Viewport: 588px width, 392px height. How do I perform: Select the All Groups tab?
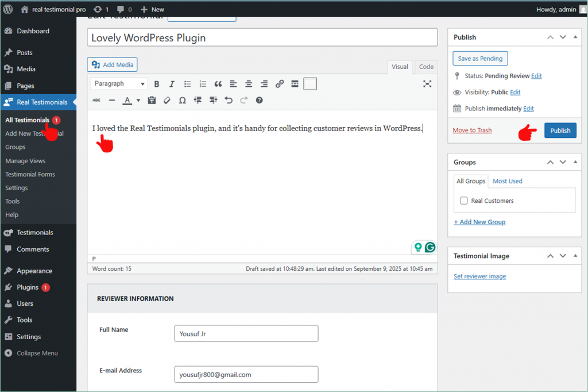coord(471,181)
